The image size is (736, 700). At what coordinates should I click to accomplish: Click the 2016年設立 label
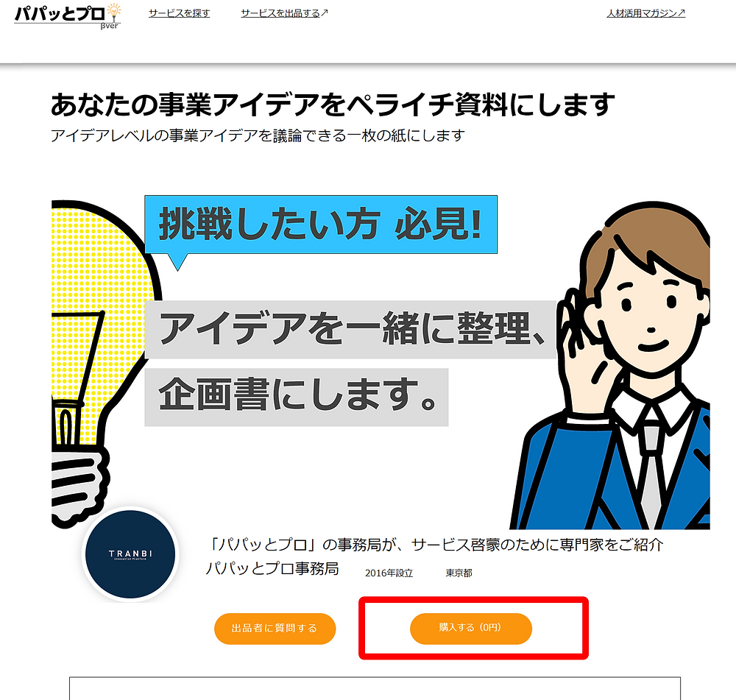389,573
